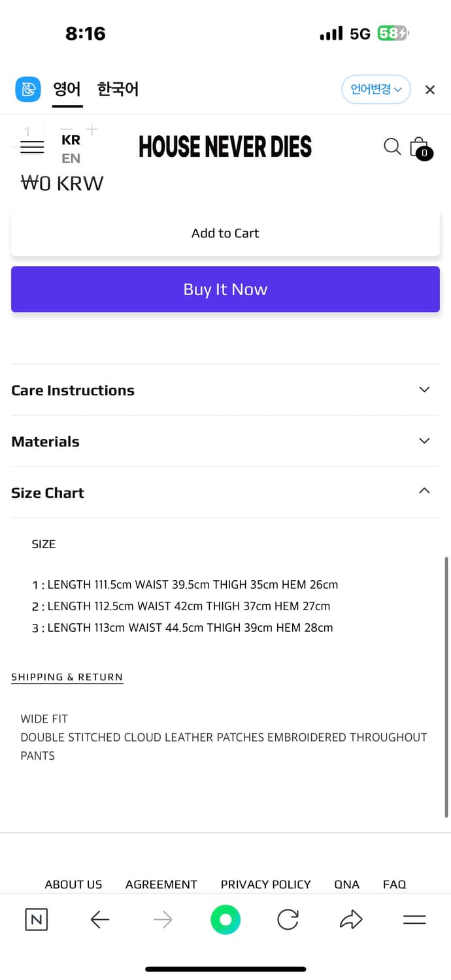
Task: Go back with the browser back arrow
Action: point(99,920)
